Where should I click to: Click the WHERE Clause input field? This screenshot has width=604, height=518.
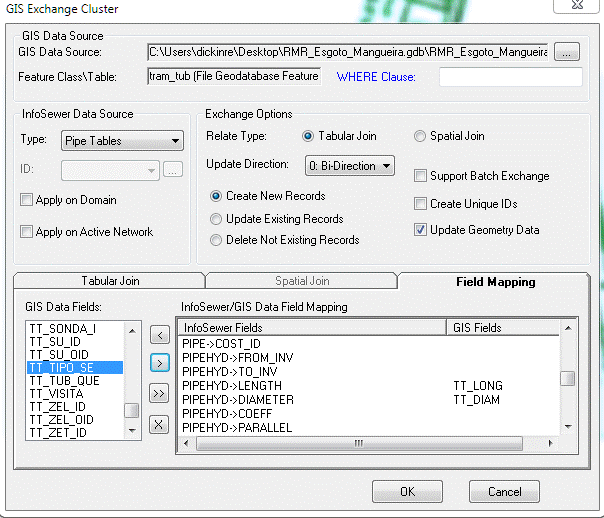click(x=511, y=77)
